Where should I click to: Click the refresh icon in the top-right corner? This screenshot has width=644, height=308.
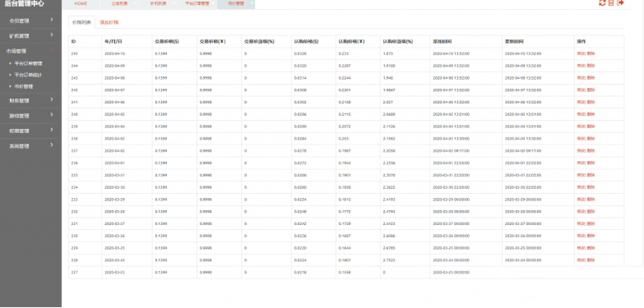click(x=602, y=2)
